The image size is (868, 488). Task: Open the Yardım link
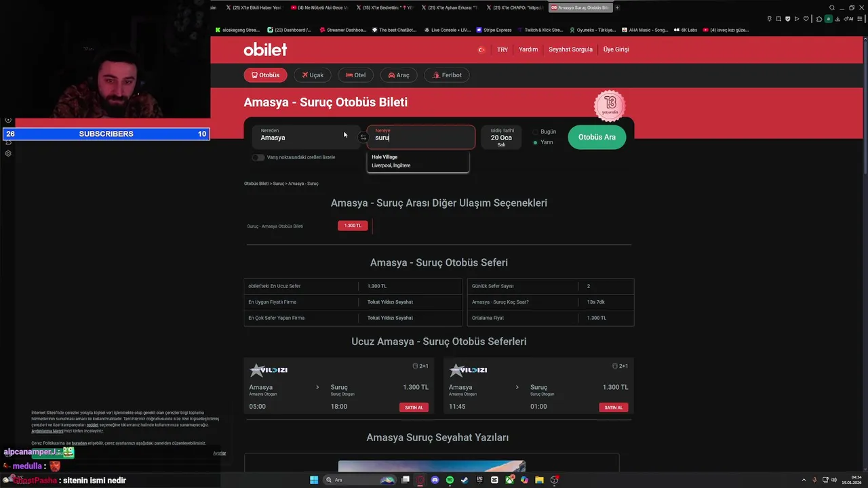pos(528,49)
